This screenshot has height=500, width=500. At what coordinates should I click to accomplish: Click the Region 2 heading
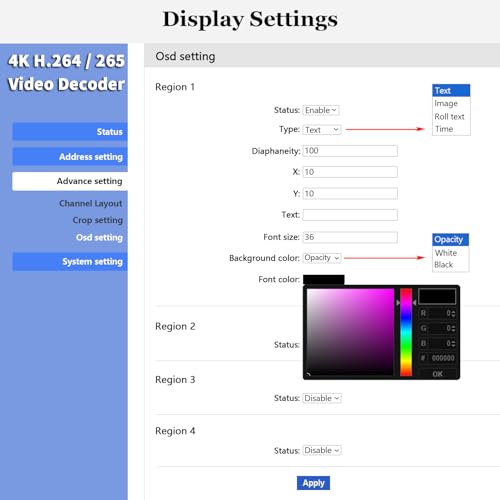(x=175, y=326)
